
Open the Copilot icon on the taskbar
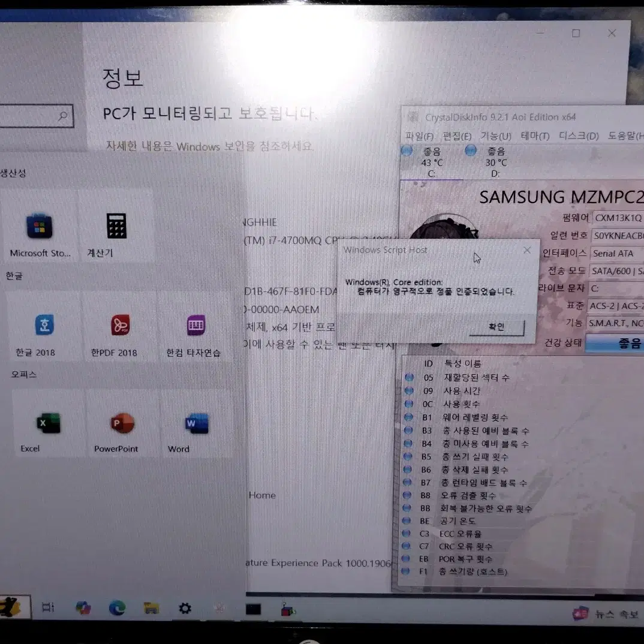point(83,608)
